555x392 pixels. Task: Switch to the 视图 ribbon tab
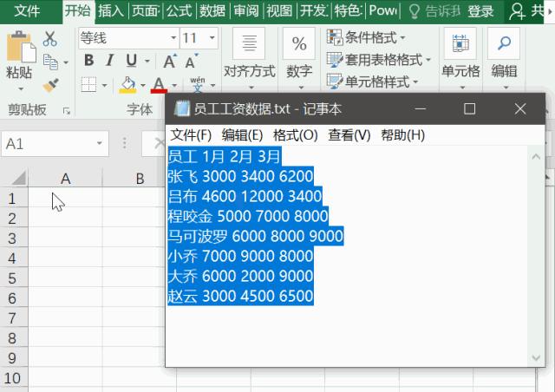pyautogui.click(x=279, y=11)
